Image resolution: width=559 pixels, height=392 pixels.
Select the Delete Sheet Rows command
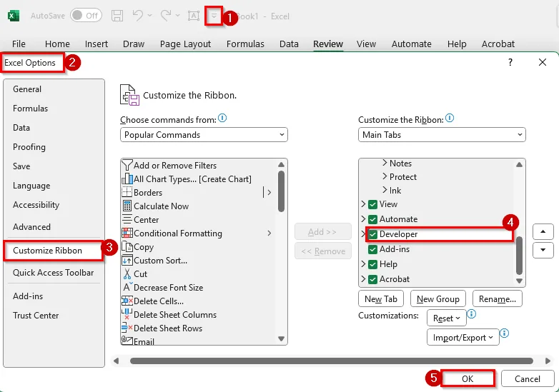(199, 328)
